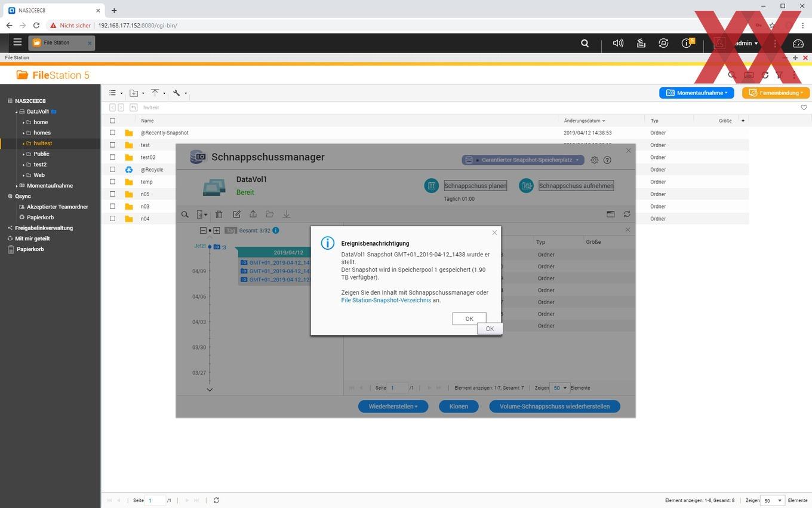
Task: Sort by Änderungsdatum column header
Action: tap(584, 121)
